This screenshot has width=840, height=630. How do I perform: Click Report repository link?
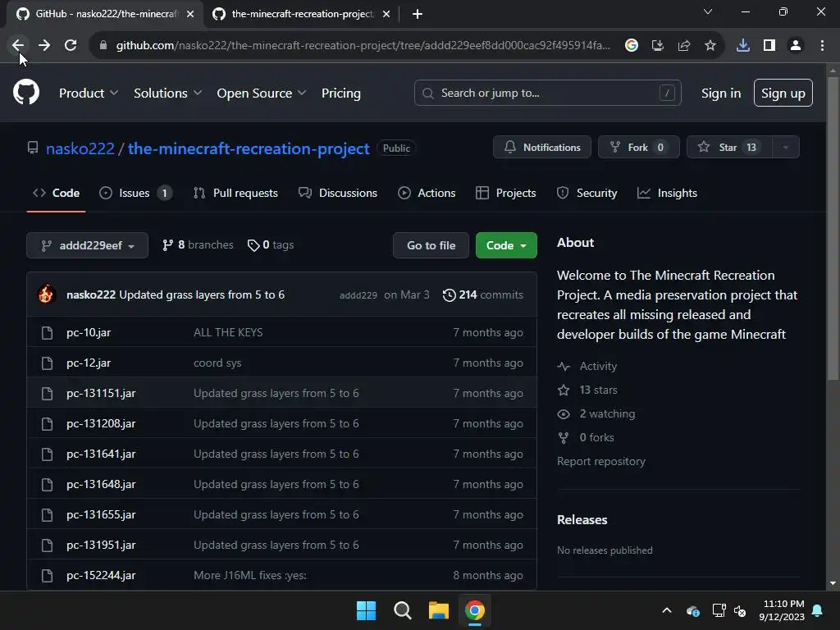(601, 461)
